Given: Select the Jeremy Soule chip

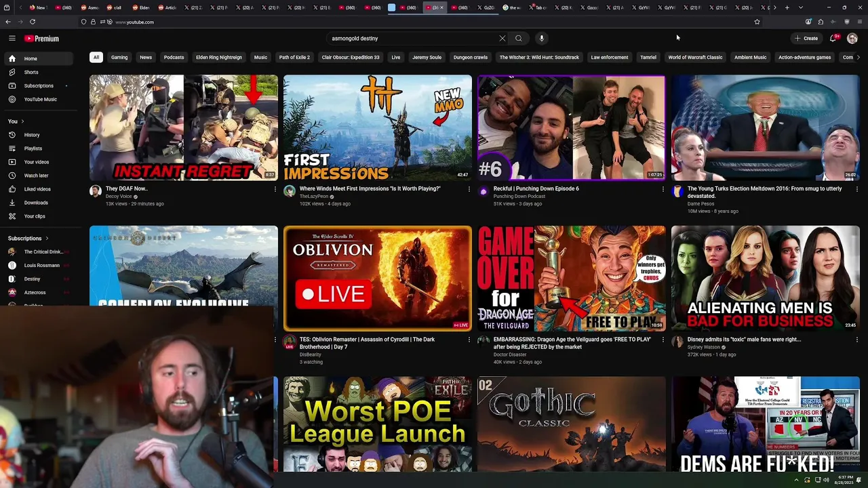Looking at the screenshot, I should click(427, 58).
